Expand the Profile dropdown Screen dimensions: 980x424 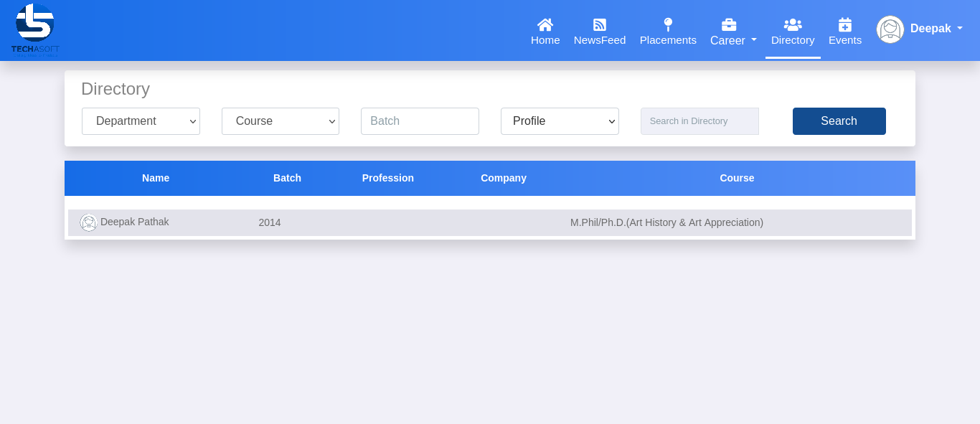pyautogui.click(x=560, y=121)
